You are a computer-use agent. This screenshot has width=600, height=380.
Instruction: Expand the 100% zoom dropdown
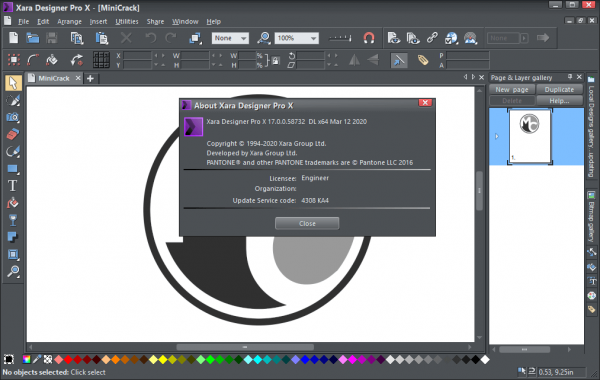(x=297, y=38)
